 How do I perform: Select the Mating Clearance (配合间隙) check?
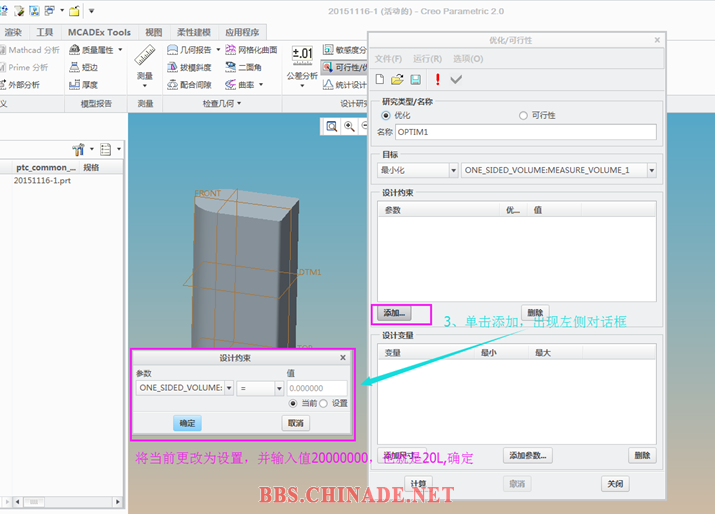(189, 84)
